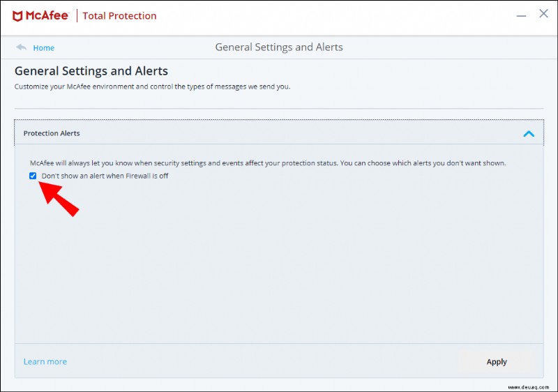Click the back arrow icon beside Home
The image size is (558, 392).
click(x=22, y=47)
